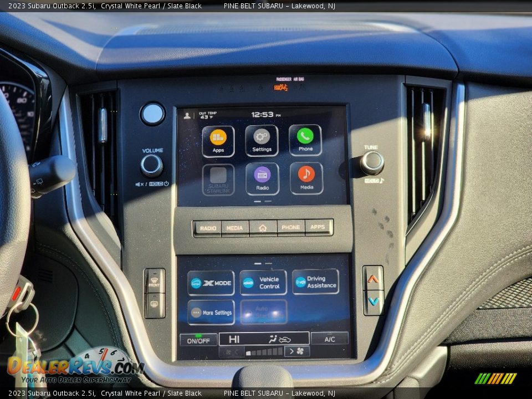
Task: Tap the lower screen page indicator dots
Action: pyautogui.click(x=263, y=263)
